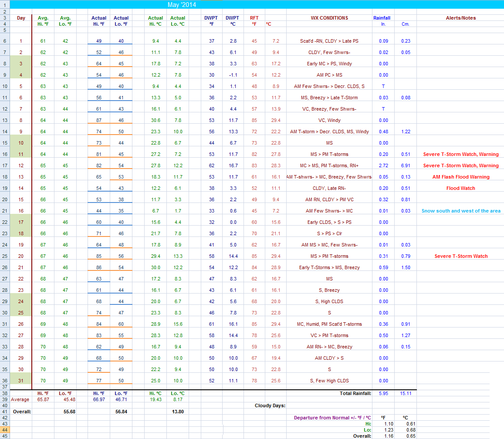Click the VC, Windy conditions cell
The image size is (504, 439).
click(329, 120)
